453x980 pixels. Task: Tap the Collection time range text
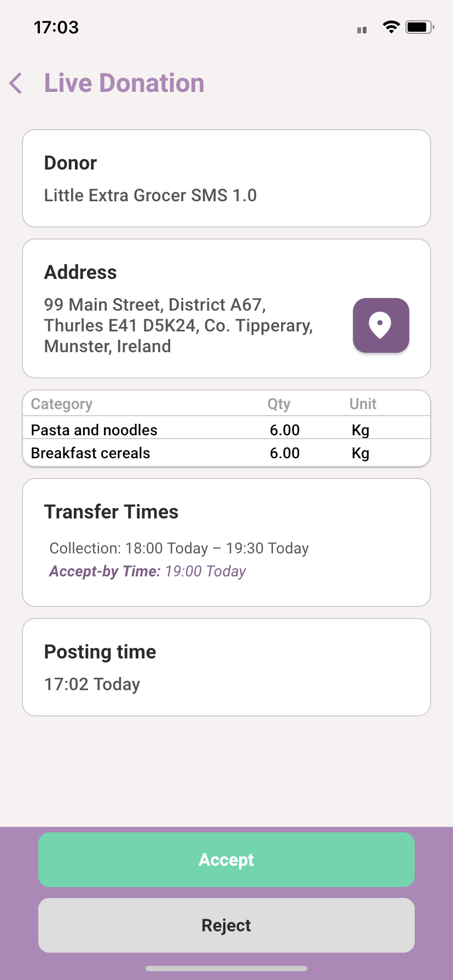[x=179, y=548]
